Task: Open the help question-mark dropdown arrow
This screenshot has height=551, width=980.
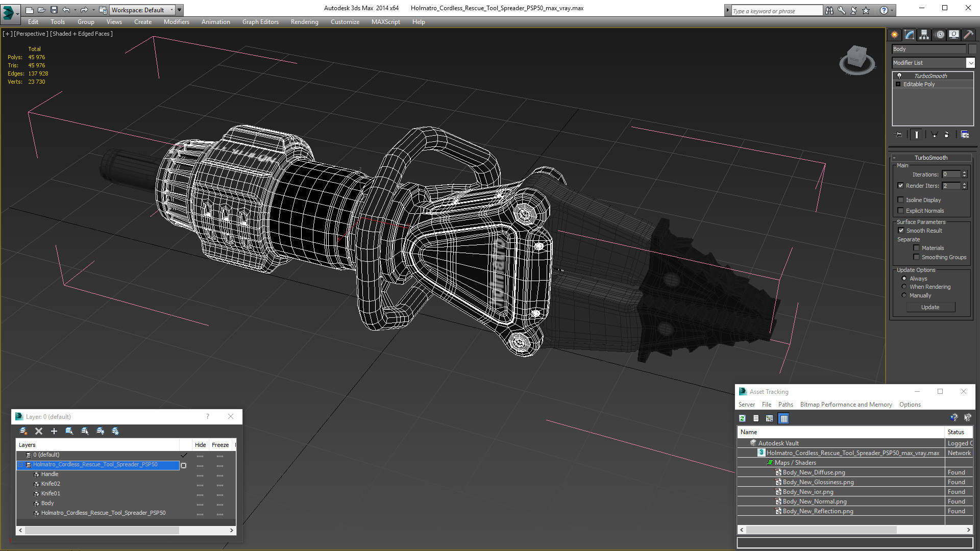Action: click(x=892, y=10)
